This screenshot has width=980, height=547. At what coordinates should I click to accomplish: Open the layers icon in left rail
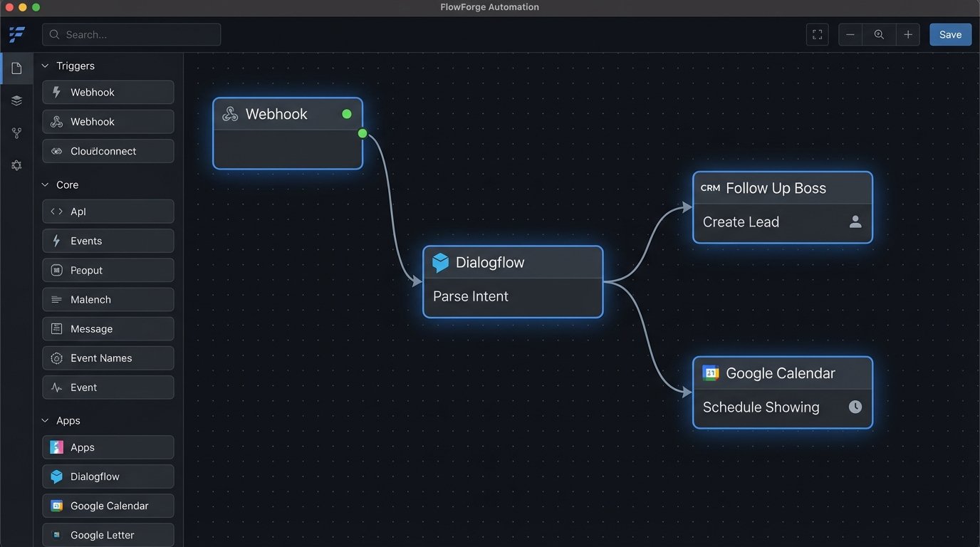point(16,100)
